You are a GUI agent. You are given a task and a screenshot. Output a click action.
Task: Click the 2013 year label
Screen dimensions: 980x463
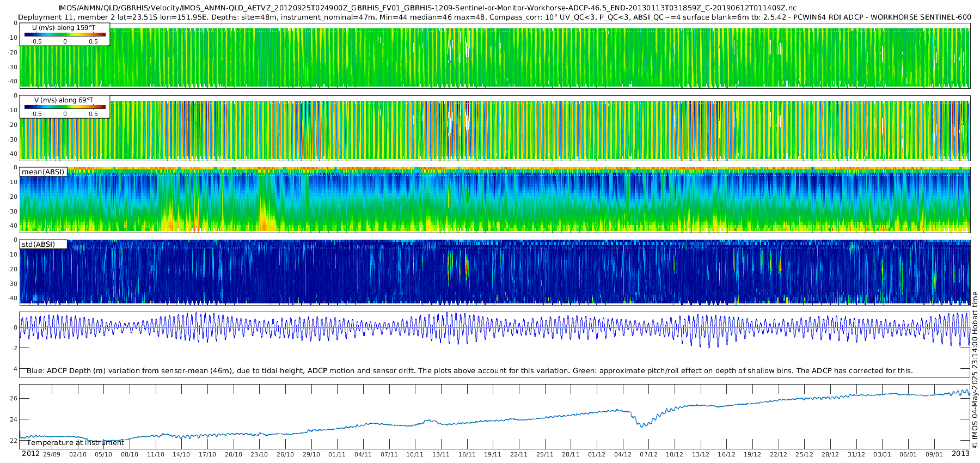coord(960,454)
